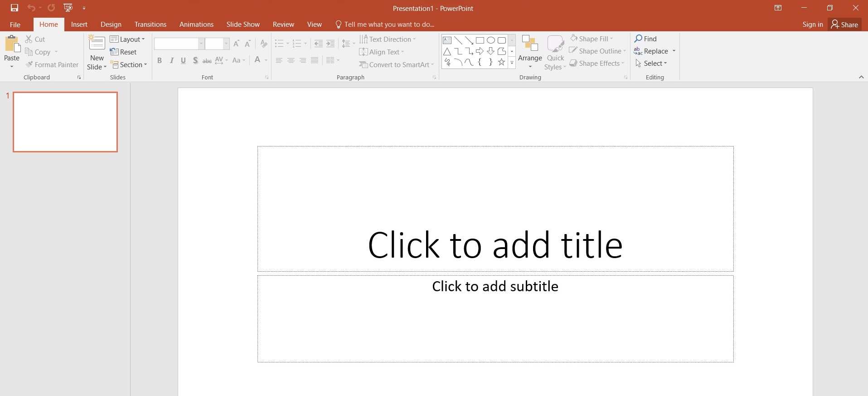Click the Bullets list icon
The width and height of the screenshot is (868, 396).
point(279,44)
